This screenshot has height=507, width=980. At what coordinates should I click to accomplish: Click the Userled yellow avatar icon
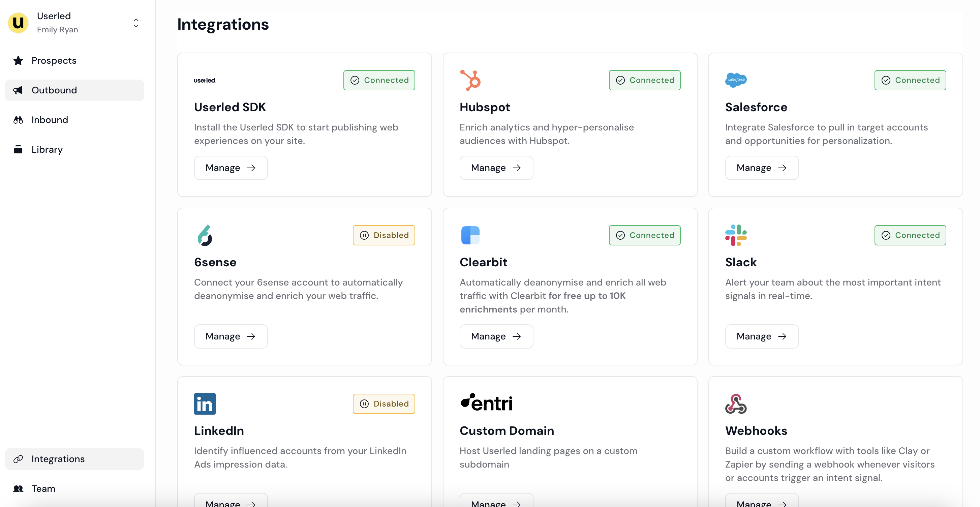[18, 23]
